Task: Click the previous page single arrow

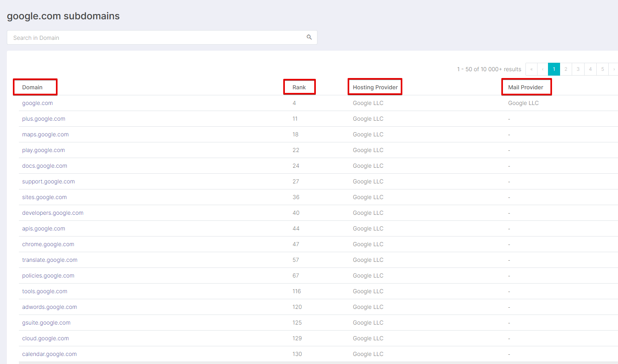Action: point(543,69)
